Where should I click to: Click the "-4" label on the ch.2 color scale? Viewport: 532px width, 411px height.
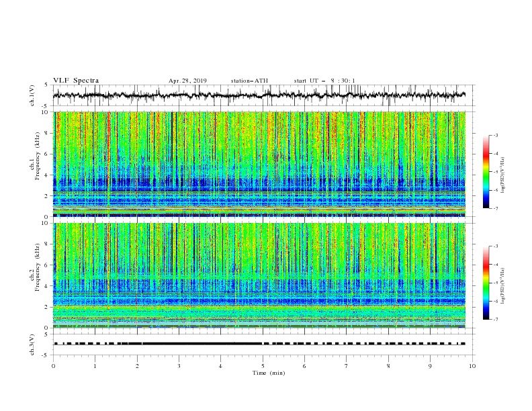(x=496, y=265)
